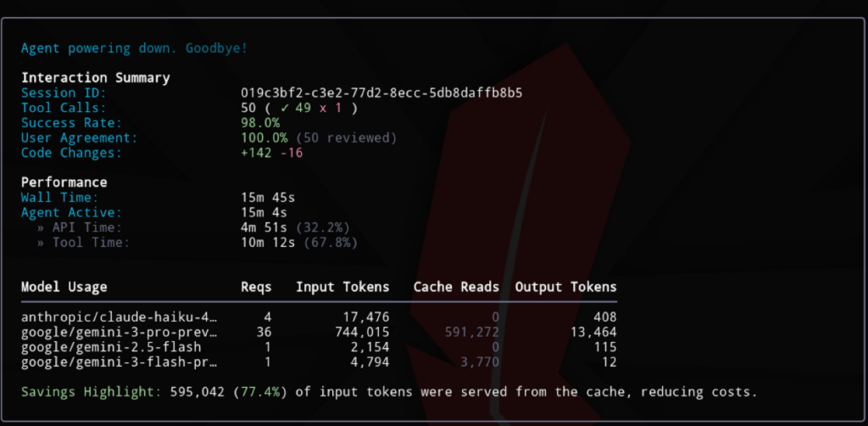This screenshot has height=426, width=868.
Task: Click the Model Usage column header
Action: (64, 287)
